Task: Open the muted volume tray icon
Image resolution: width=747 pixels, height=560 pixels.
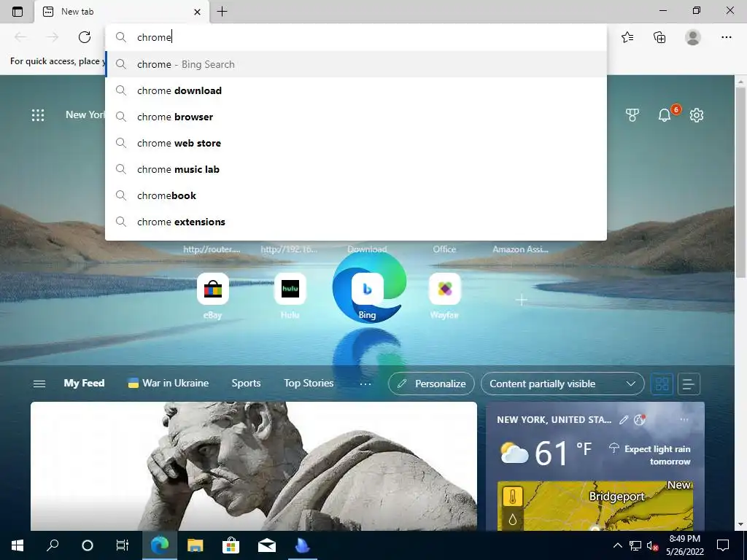Action: point(652,545)
